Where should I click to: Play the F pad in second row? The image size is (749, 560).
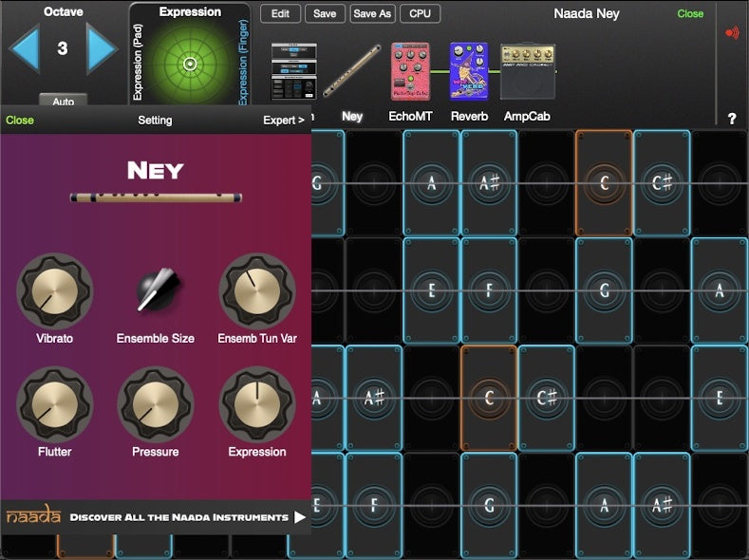point(489,290)
